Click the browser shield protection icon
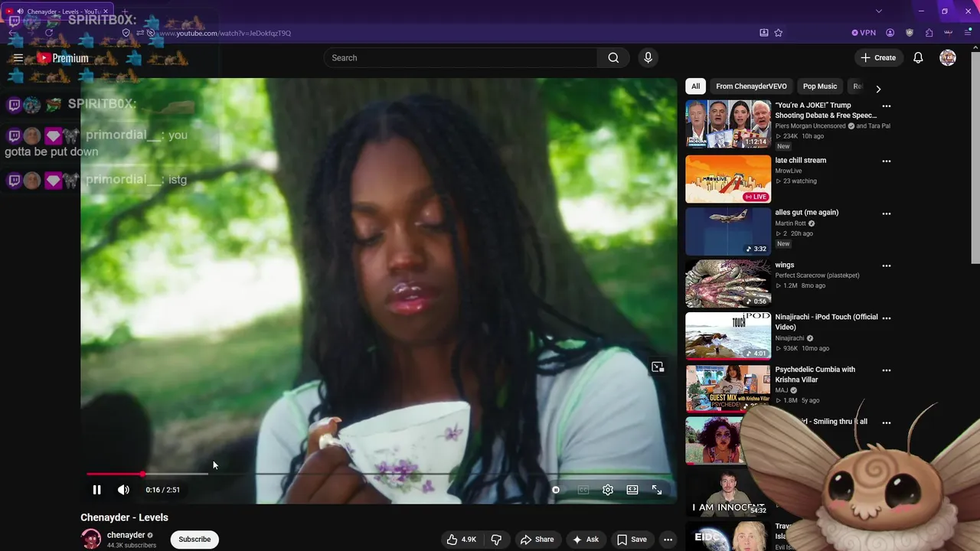 [910, 33]
